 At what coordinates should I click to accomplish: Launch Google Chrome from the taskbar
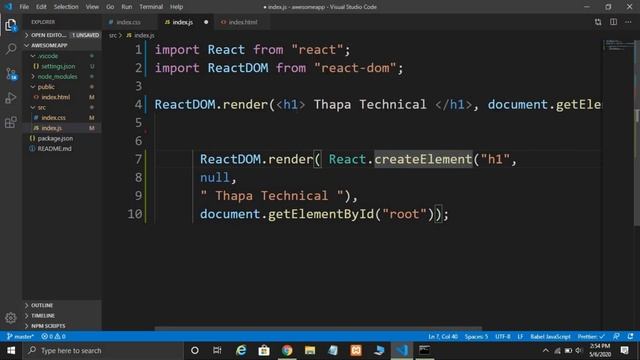point(287,351)
